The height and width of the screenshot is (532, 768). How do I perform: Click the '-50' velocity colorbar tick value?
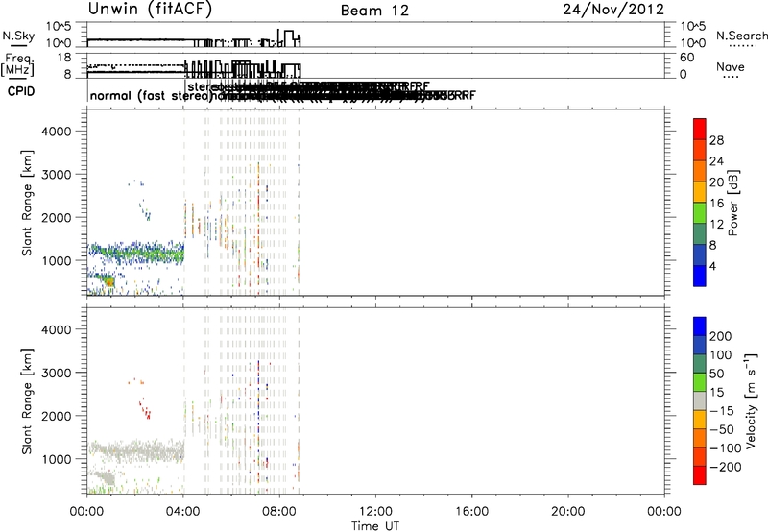pos(722,429)
